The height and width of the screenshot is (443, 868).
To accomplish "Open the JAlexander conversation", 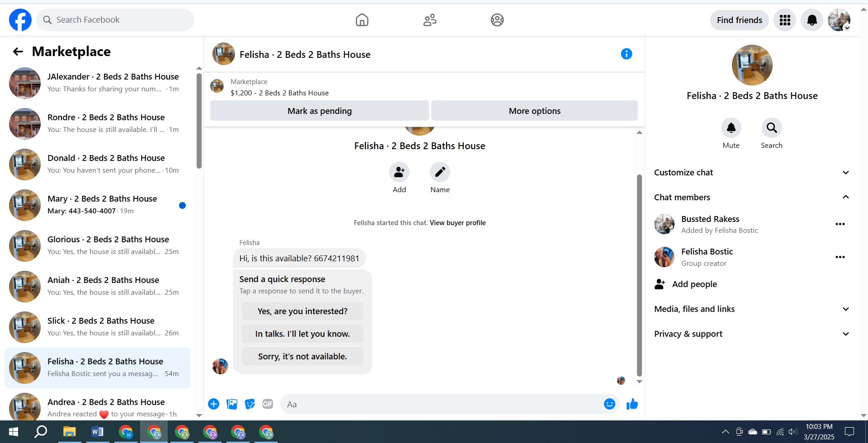I will click(x=97, y=83).
